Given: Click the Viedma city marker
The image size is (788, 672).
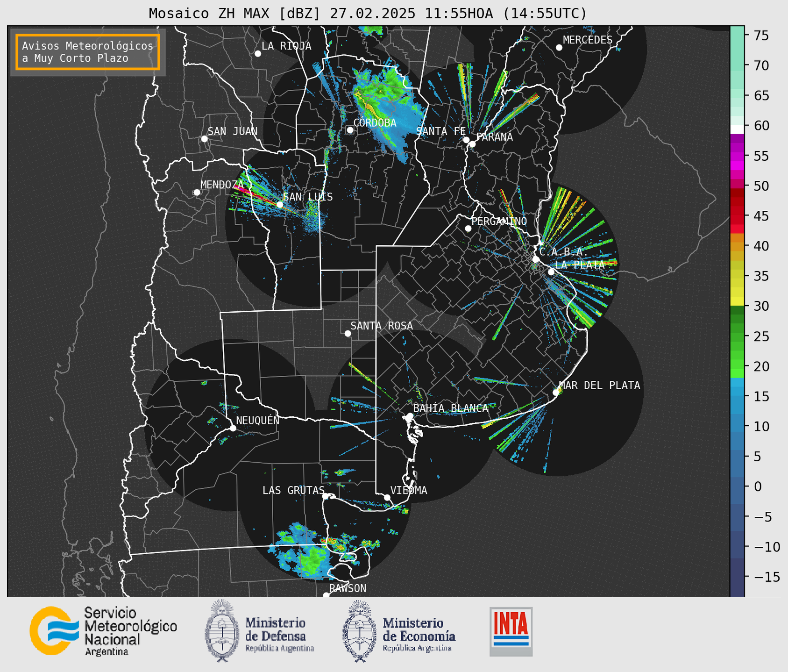Looking at the screenshot, I should (x=387, y=497).
